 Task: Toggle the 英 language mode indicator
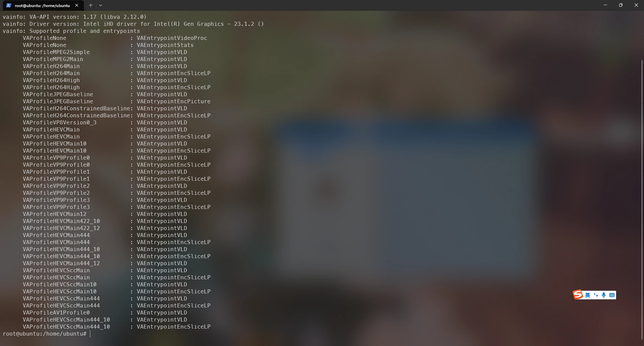tap(588, 295)
